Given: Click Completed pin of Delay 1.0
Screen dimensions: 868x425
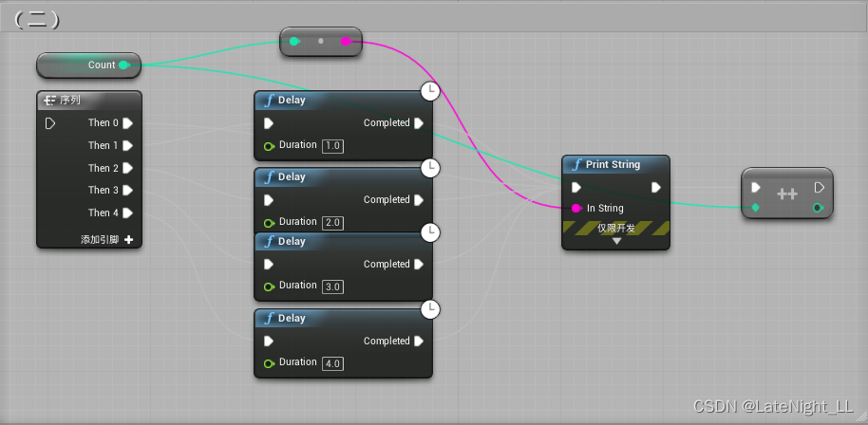Looking at the screenshot, I should point(419,123).
